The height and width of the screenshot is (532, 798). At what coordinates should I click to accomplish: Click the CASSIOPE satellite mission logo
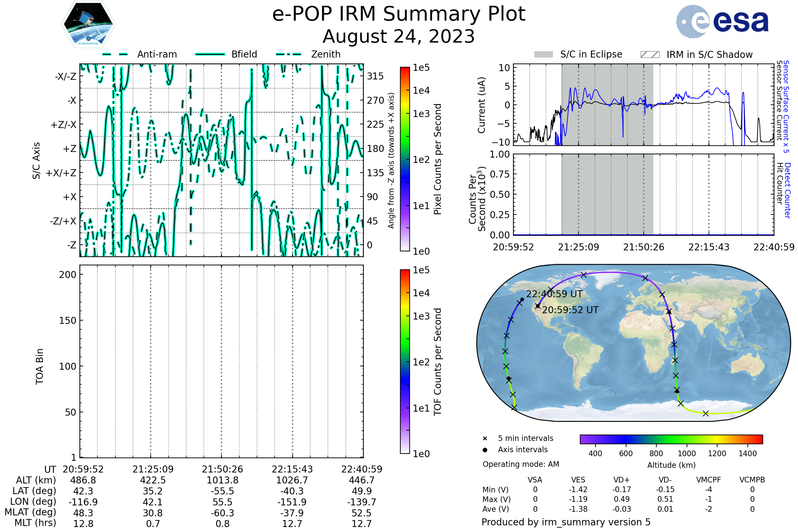pyautogui.click(x=88, y=24)
